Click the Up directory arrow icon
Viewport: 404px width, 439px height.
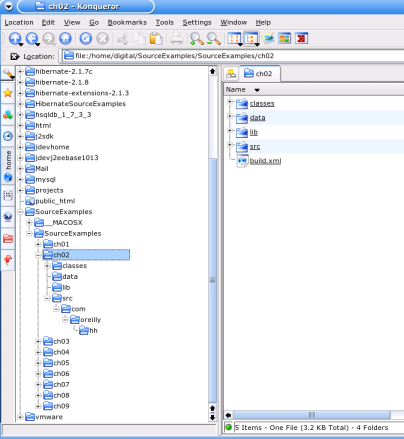point(15,39)
